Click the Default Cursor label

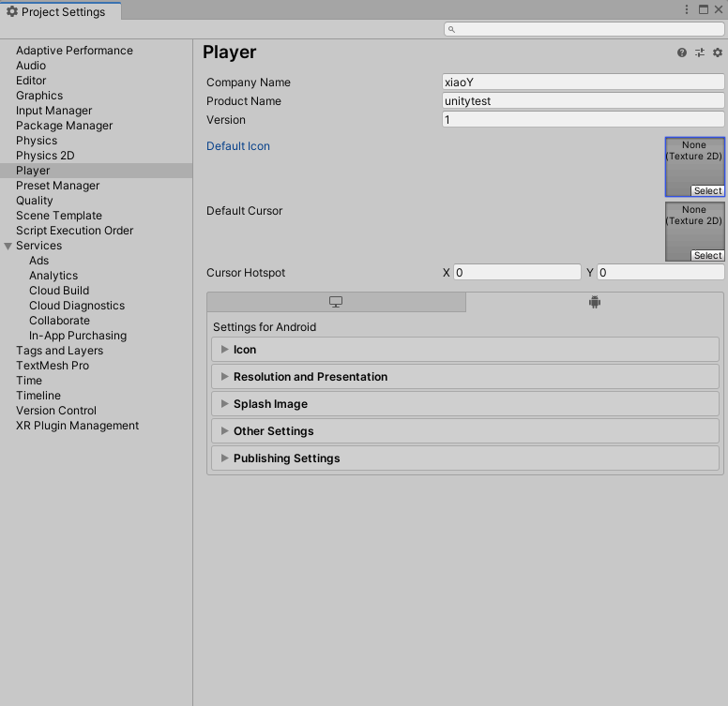click(x=244, y=211)
